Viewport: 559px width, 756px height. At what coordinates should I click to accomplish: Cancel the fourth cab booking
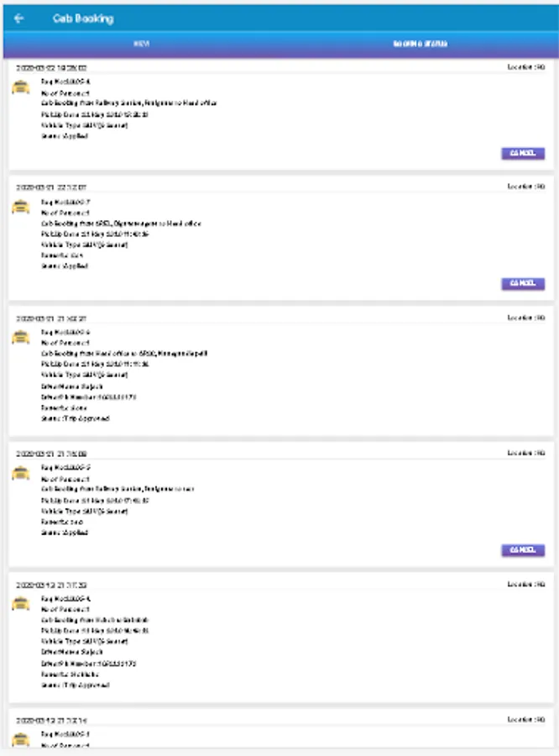coord(523,550)
